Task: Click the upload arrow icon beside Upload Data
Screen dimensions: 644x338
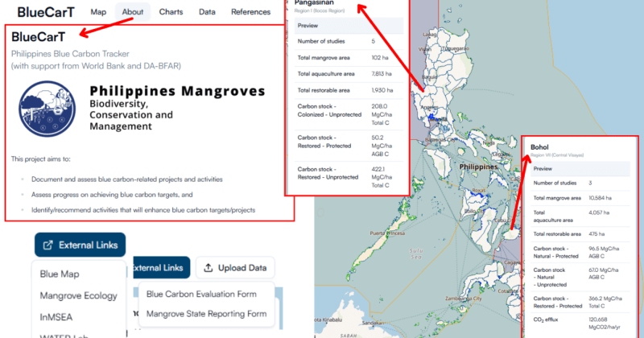Action: tap(207, 268)
